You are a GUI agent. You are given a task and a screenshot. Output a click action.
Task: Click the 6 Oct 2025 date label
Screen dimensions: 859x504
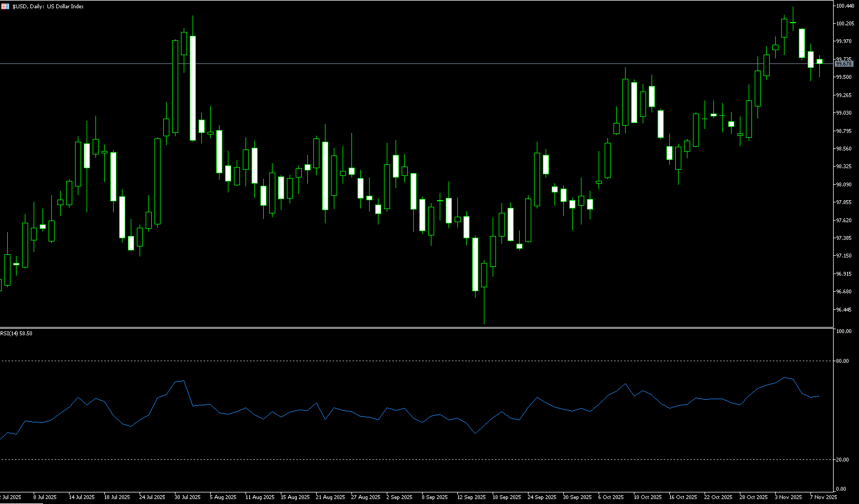click(x=610, y=497)
